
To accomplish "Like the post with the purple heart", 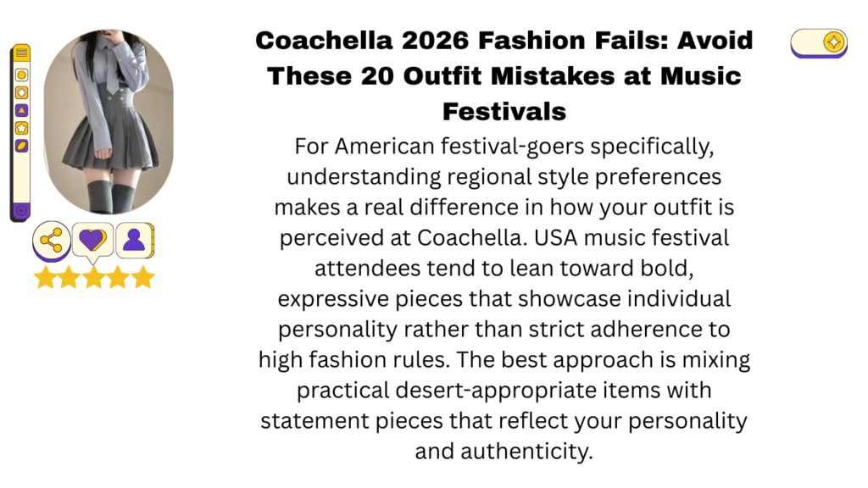I will (92, 240).
